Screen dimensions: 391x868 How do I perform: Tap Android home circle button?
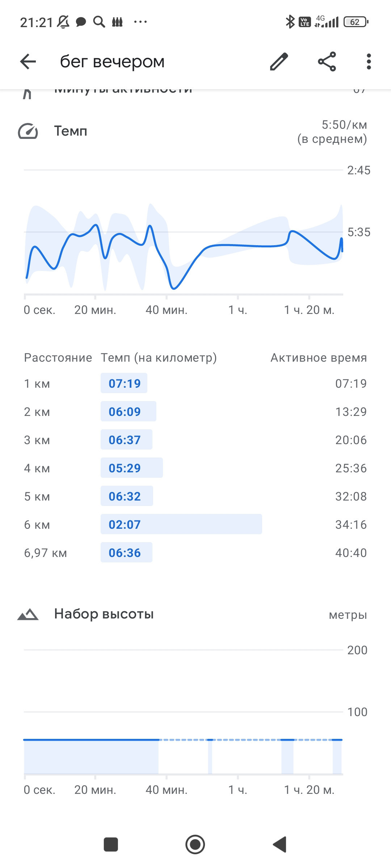195,844
